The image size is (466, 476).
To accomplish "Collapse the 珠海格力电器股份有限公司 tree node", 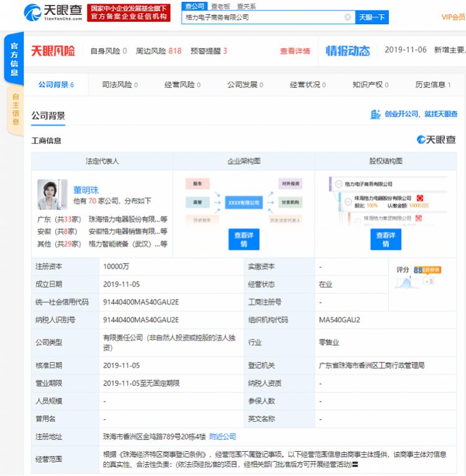I will pos(348,201).
